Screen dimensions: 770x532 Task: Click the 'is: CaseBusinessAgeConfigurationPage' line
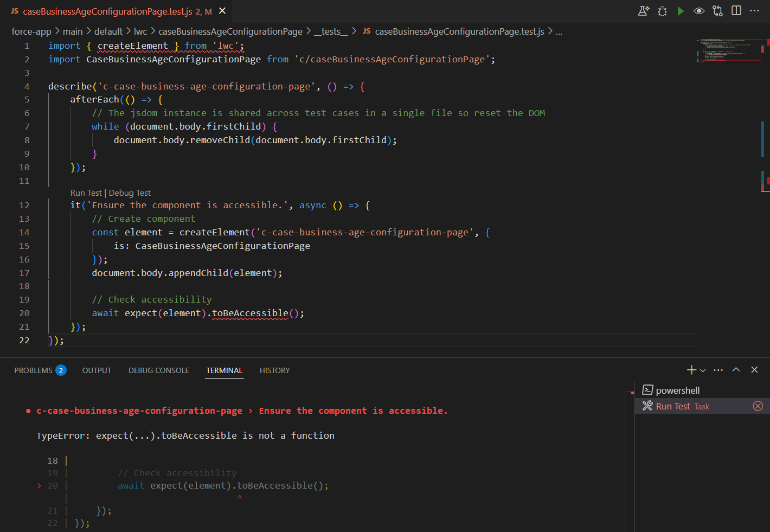point(212,246)
